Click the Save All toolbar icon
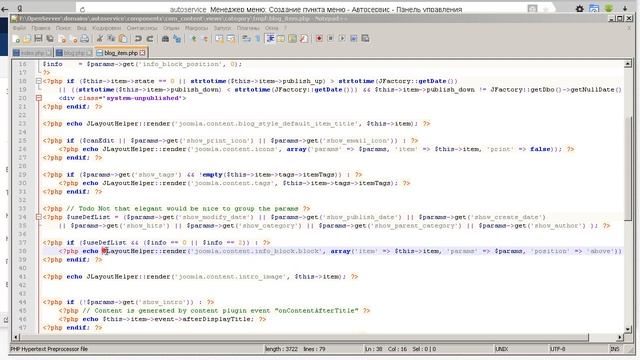 pos(50,39)
